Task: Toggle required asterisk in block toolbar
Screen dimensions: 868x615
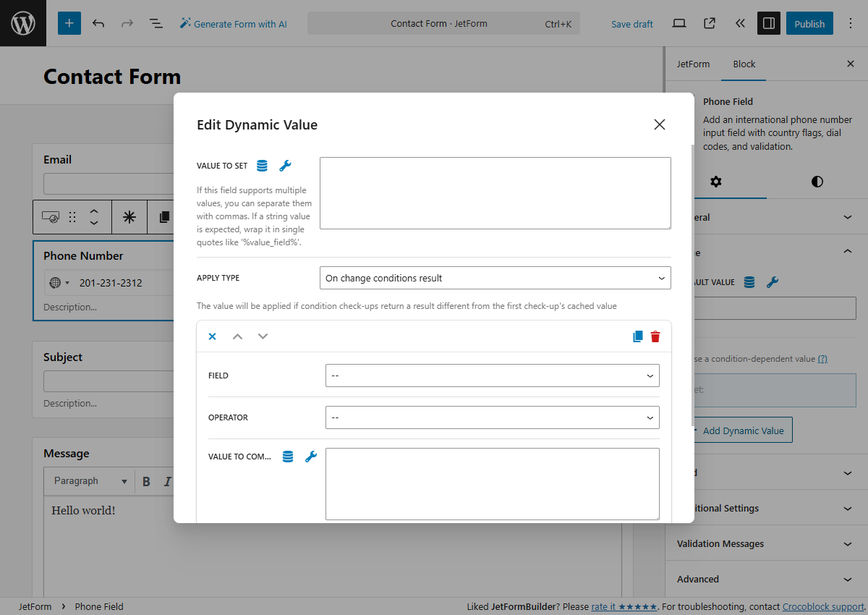Action: 129,217
